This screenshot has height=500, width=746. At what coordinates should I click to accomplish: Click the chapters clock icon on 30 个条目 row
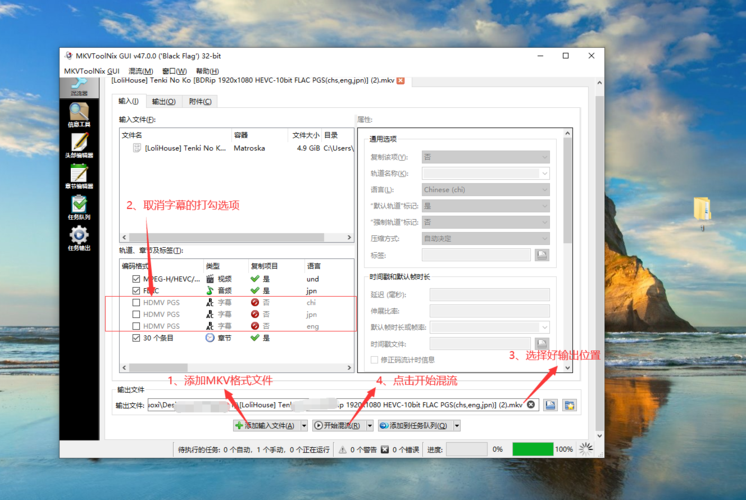210,338
